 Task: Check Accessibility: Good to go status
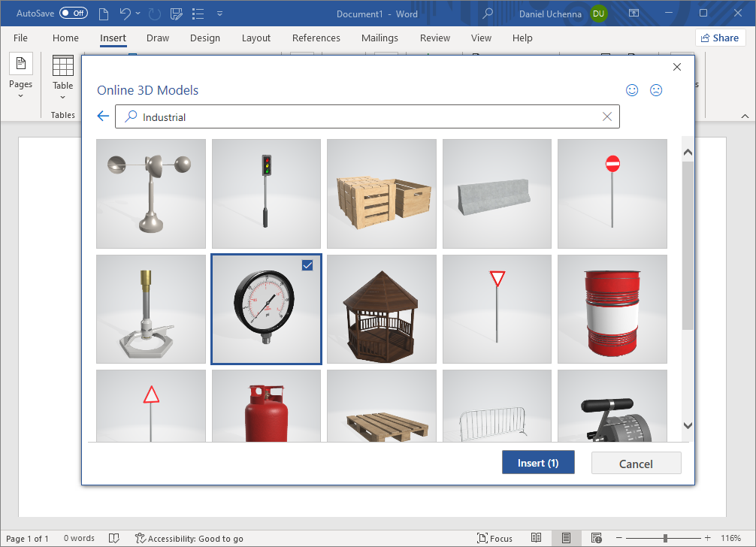189,538
